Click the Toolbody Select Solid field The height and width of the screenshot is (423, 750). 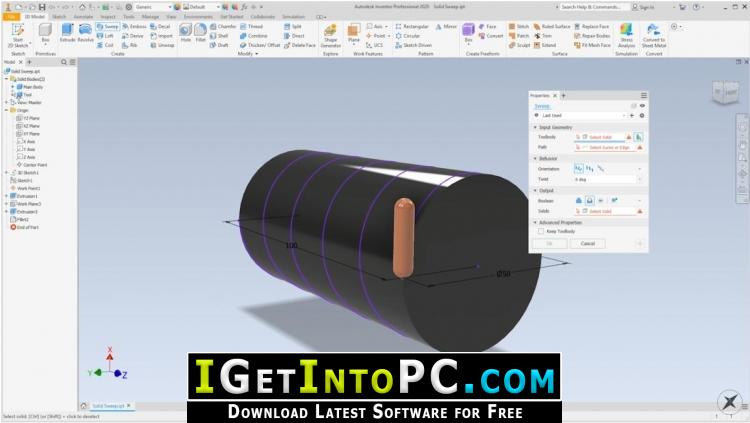[x=599, y=137]
